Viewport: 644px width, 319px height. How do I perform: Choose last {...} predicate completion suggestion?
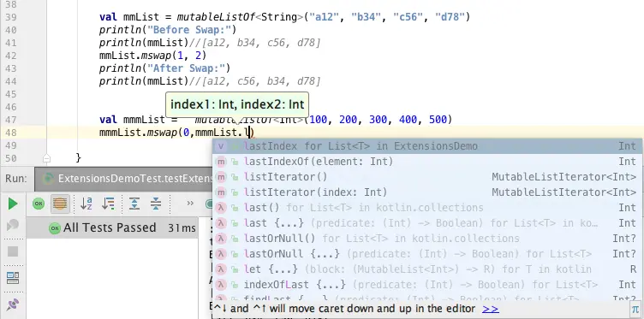(427, 223)
